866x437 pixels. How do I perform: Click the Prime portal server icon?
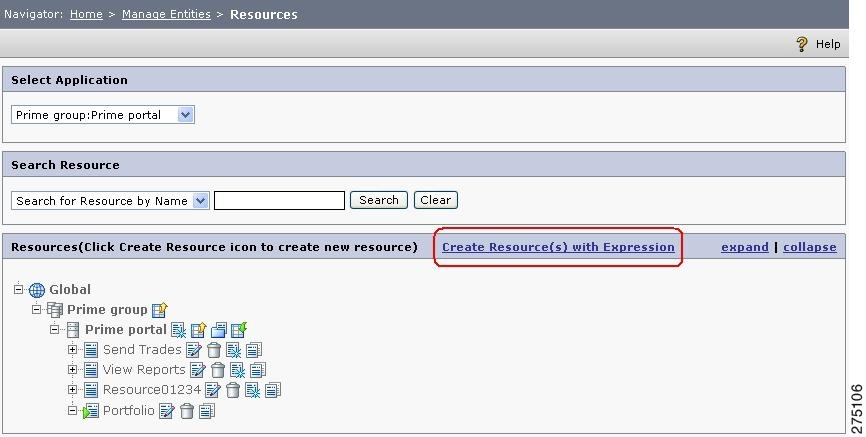[x=73, y=330]
